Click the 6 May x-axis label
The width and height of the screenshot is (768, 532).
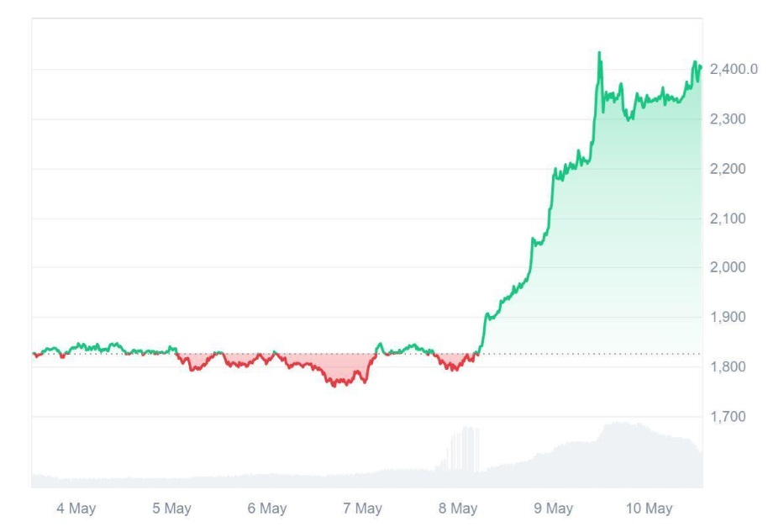[267, 508]
